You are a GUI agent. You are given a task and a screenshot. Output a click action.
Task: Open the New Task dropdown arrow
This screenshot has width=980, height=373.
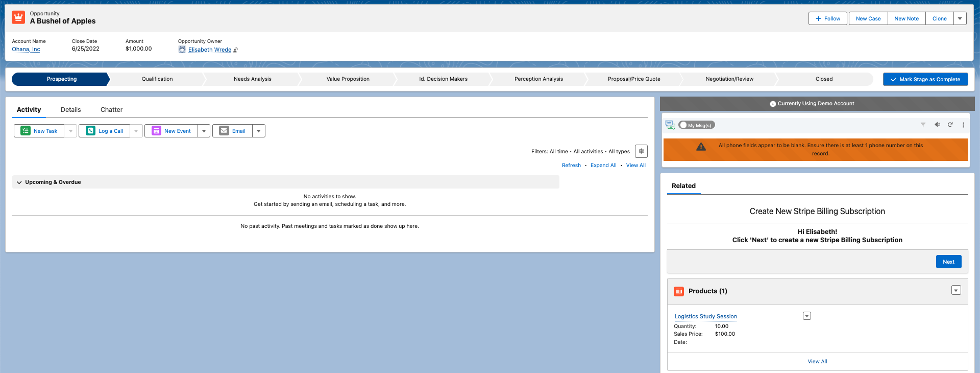(70, 131)
